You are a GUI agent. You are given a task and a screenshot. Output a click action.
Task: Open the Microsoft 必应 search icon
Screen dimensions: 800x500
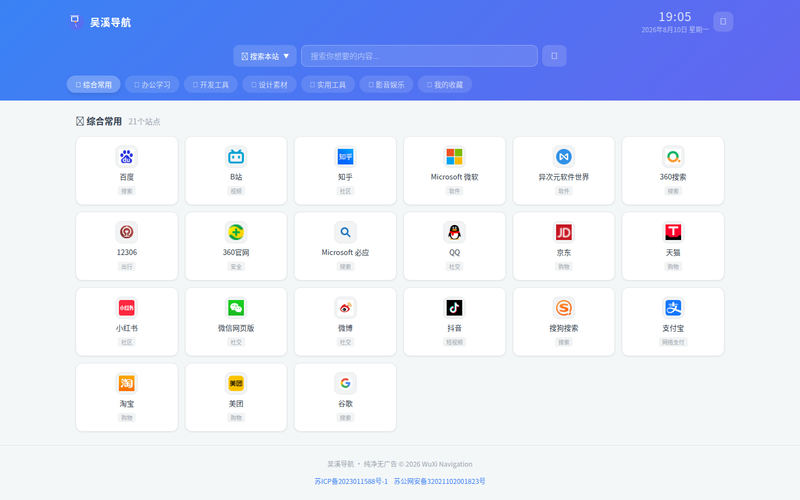(345, 232)
